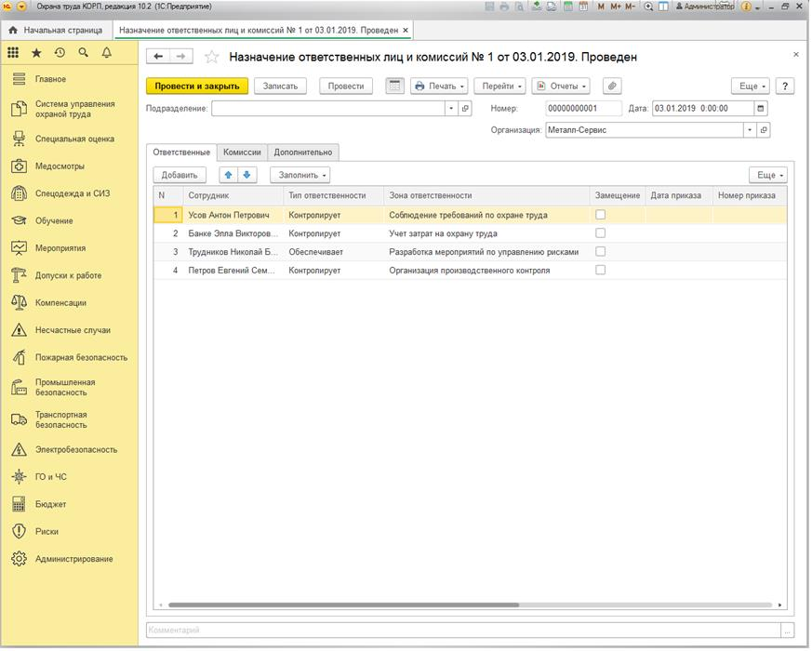Open the info icon in the title bar
This screenshot has height=651, width=812.
point(747,7)
